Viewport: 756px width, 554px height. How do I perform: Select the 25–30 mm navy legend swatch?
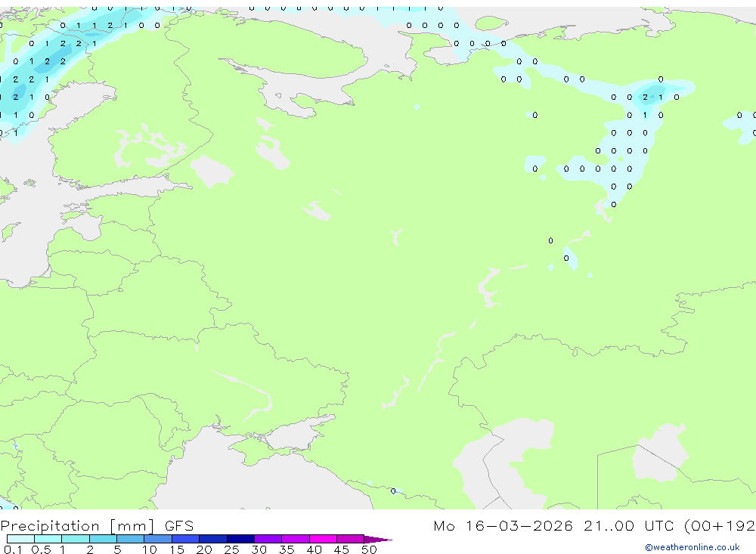tap(240, 539)
